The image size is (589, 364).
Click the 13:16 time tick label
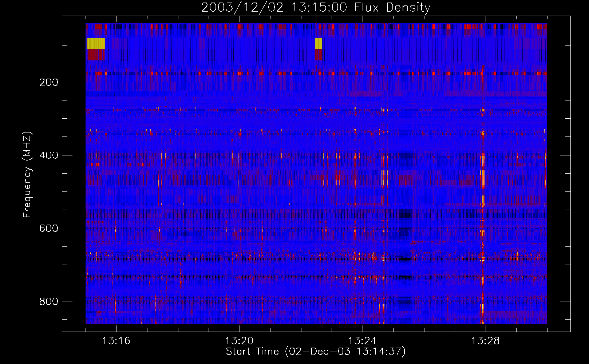pyautogui.click(x=116, y=341)
